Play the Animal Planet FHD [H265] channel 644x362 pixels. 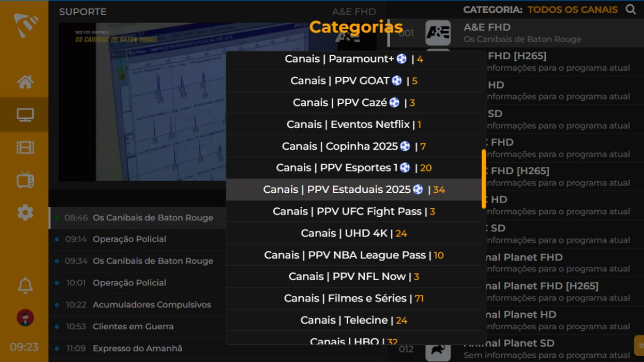click(x=565, y=291)
